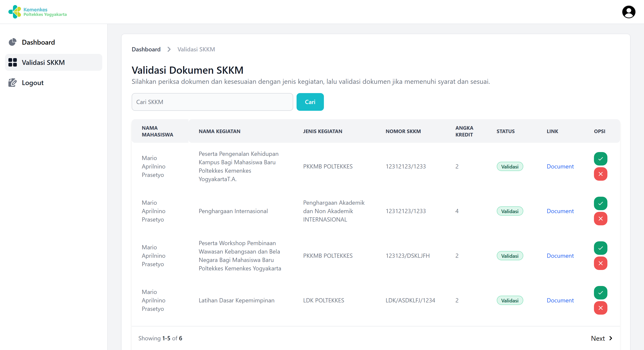644x350 pixels.
Task: Approve the Peserta Pengenalan Kehidupan Kampus row
Action: 600,159
